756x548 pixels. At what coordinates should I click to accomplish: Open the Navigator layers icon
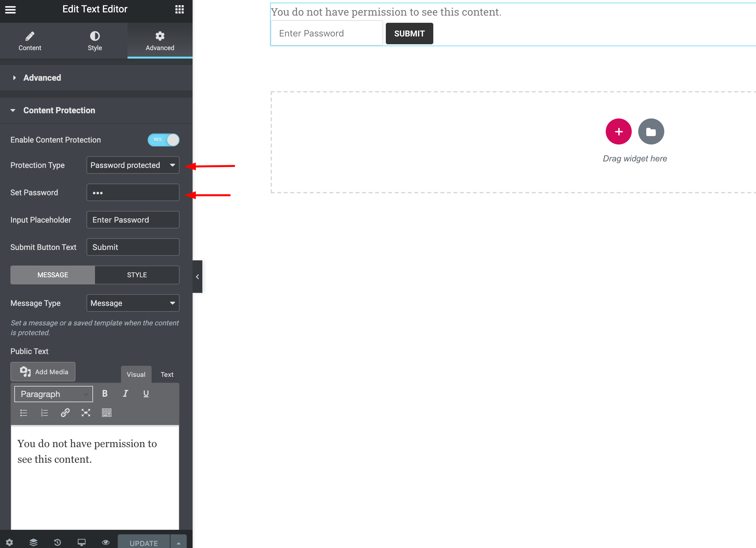pos(33,542)
